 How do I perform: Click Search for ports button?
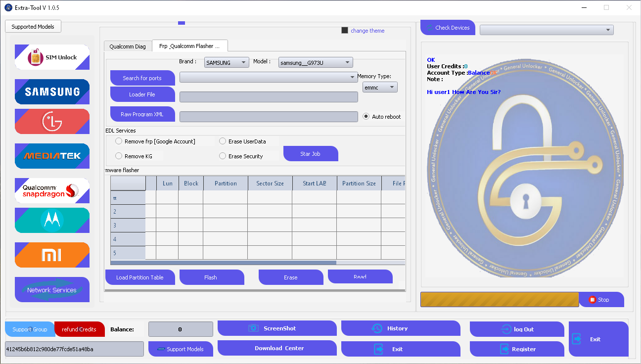[x=142, y=78]
